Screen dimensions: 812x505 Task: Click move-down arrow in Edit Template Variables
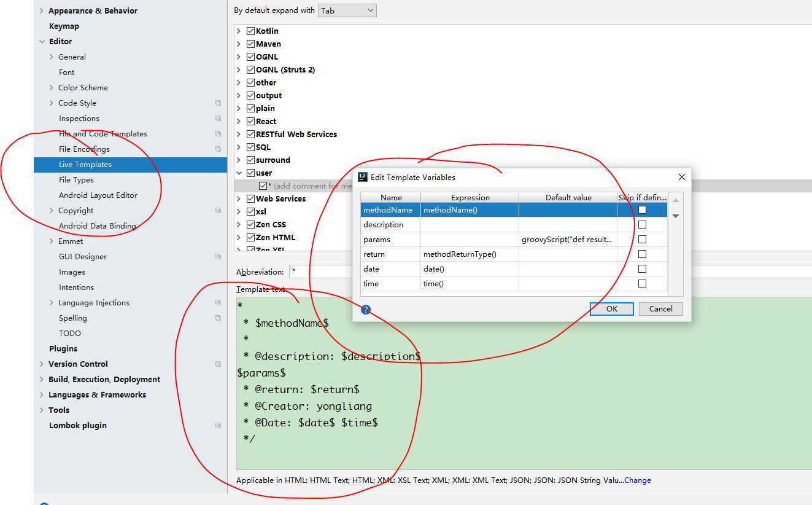[676, 216]
